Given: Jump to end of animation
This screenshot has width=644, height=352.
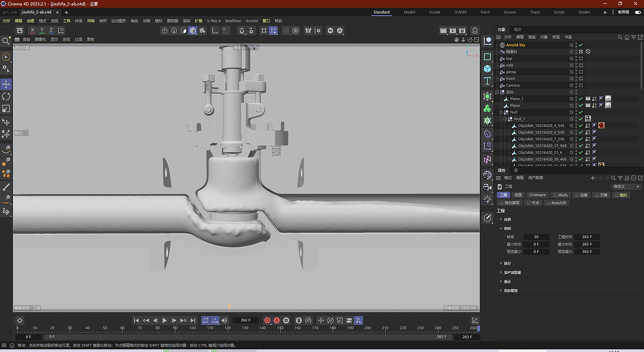Looking at the screenshot, I should pos(193,320).
